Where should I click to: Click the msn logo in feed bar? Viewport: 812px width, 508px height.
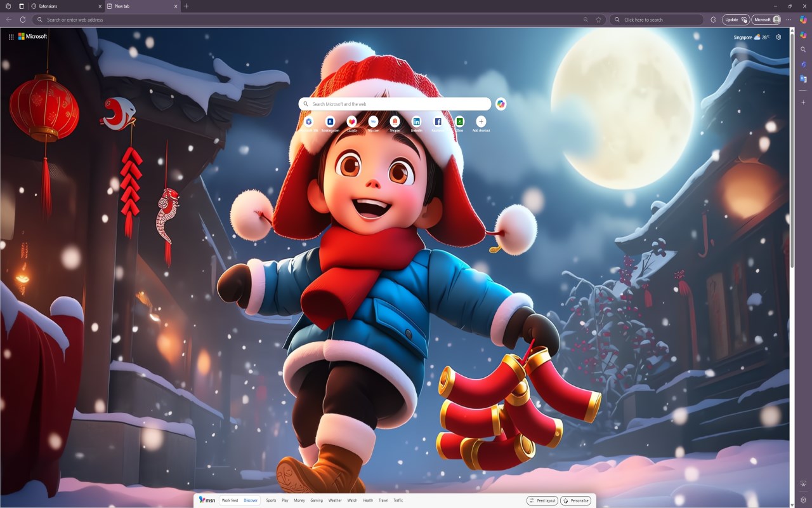point(207,500)
